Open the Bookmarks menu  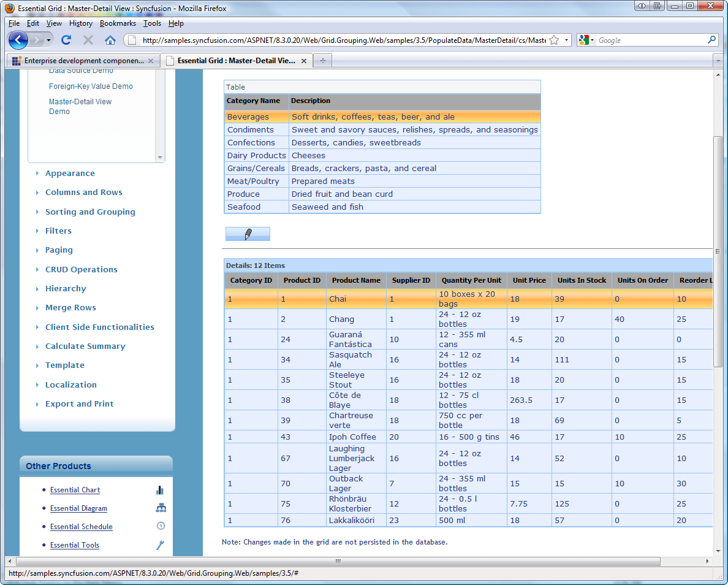tap(118, 23)
